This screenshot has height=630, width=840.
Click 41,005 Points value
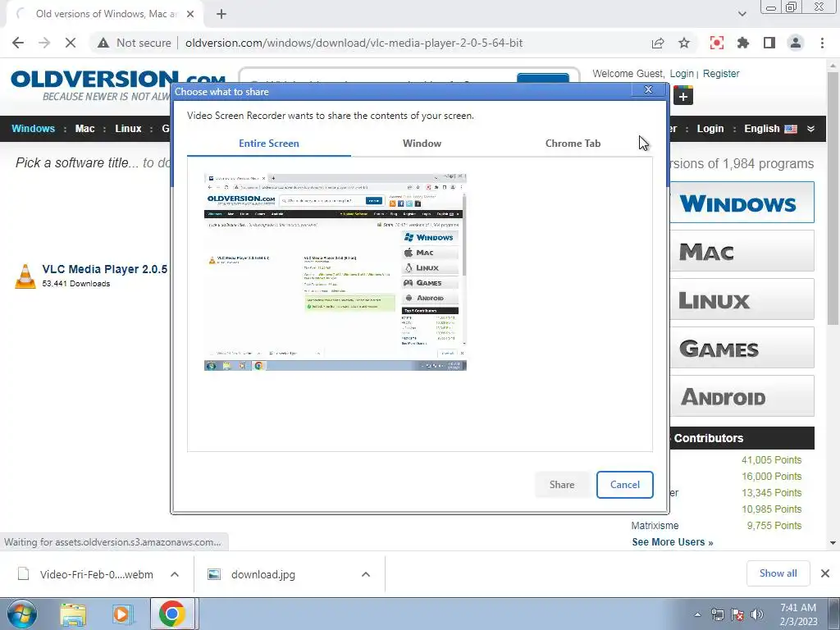771,460
